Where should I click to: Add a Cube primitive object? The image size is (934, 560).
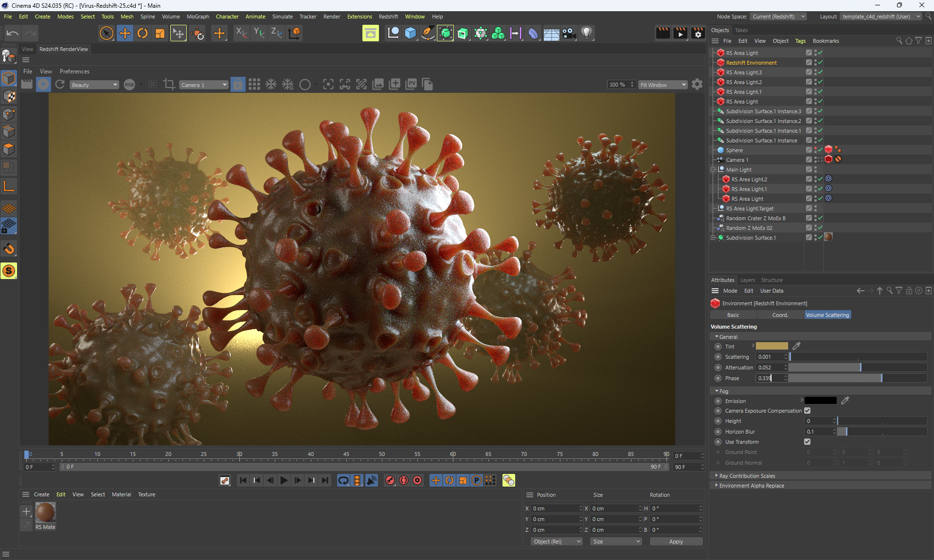[411, 33]
